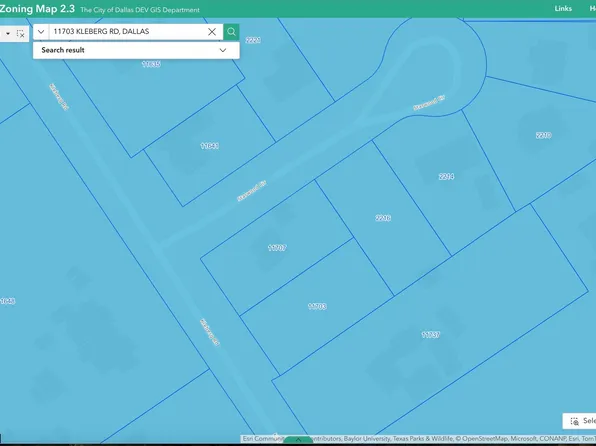Select parcel labeled 11703
This screenshot has width=596, height=446.
(317, 306)
